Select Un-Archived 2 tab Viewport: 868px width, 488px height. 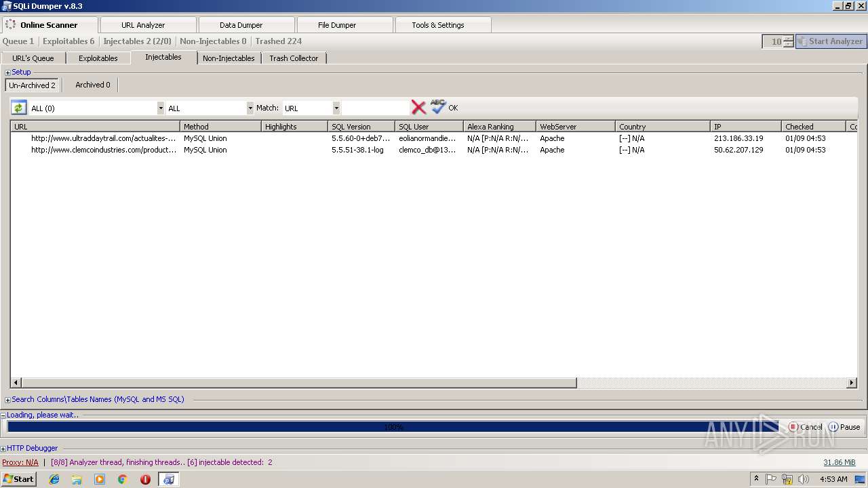tap(32, 85)
